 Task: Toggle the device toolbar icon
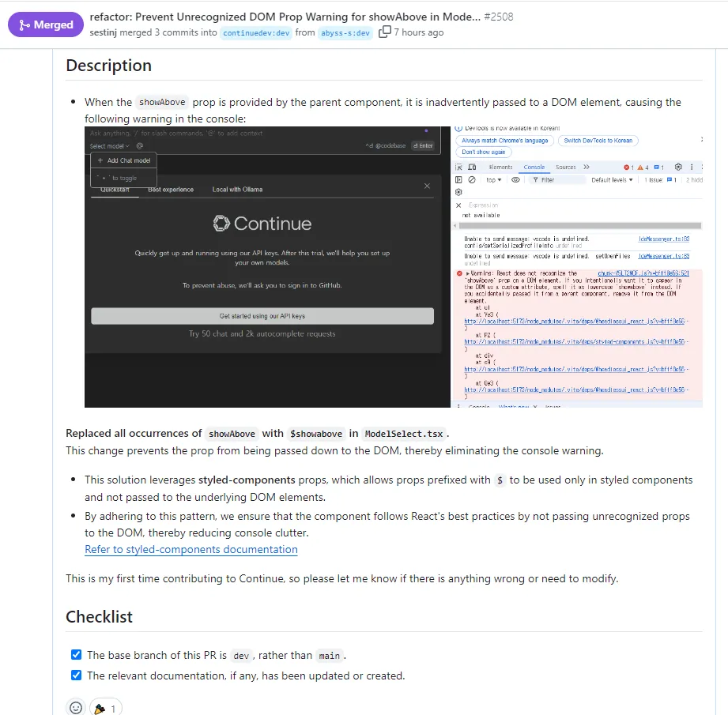coord(472,167)
